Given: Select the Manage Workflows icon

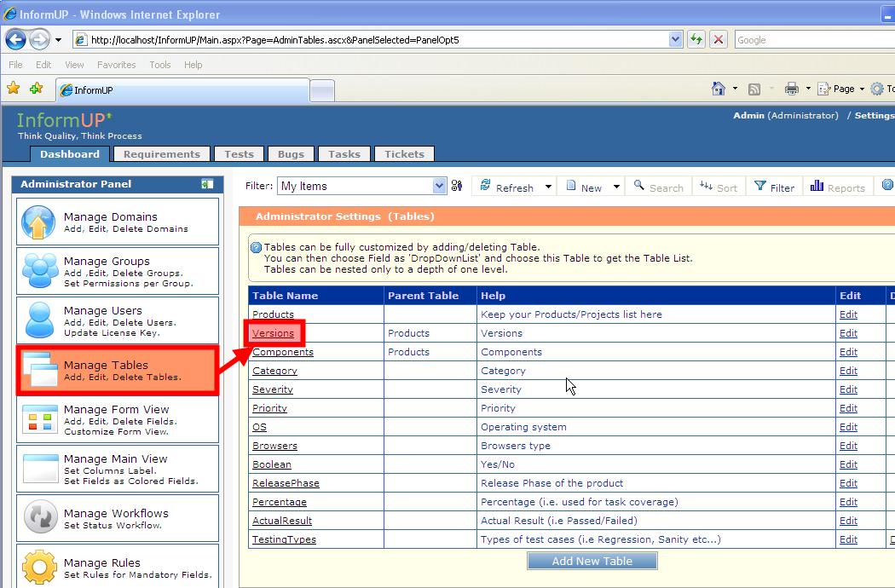Looking at the screenshot, I should click(40, 518).
